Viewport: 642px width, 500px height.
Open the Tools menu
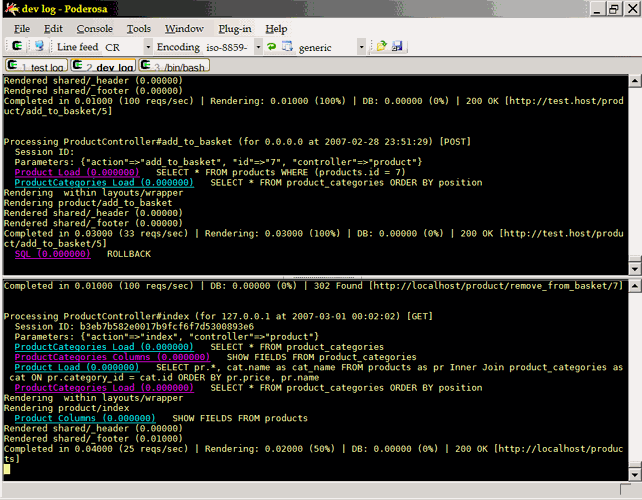(139, 29)
